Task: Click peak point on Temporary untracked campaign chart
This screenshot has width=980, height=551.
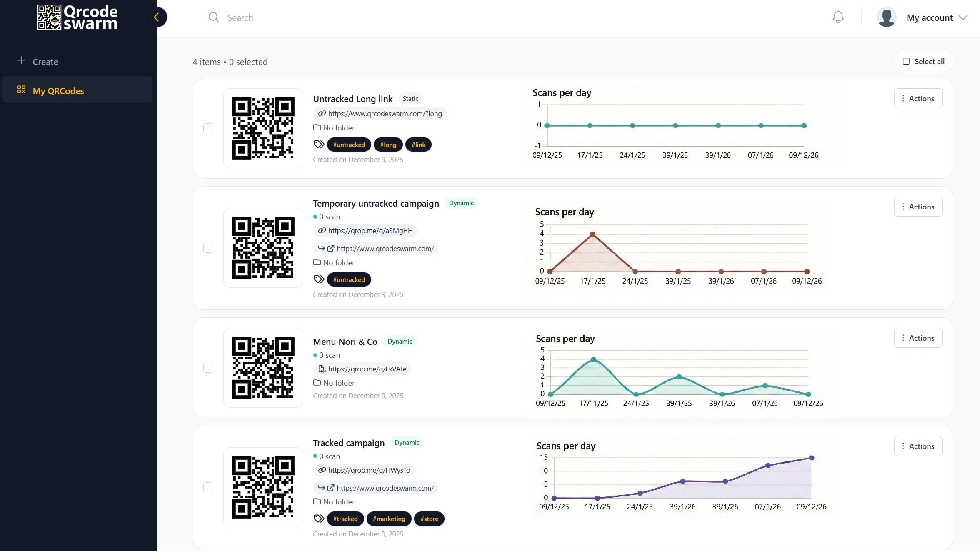Action: (592, 234)
